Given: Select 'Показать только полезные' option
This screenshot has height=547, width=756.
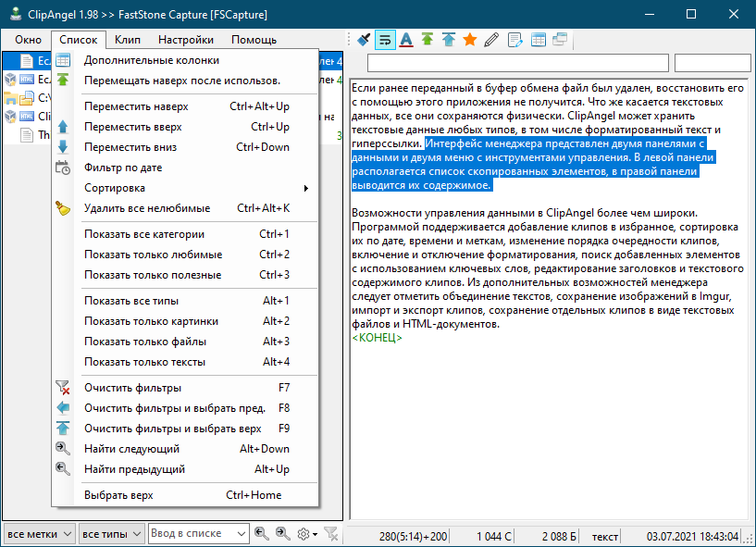Looking at the screenshot, I should tap(185, 275).
